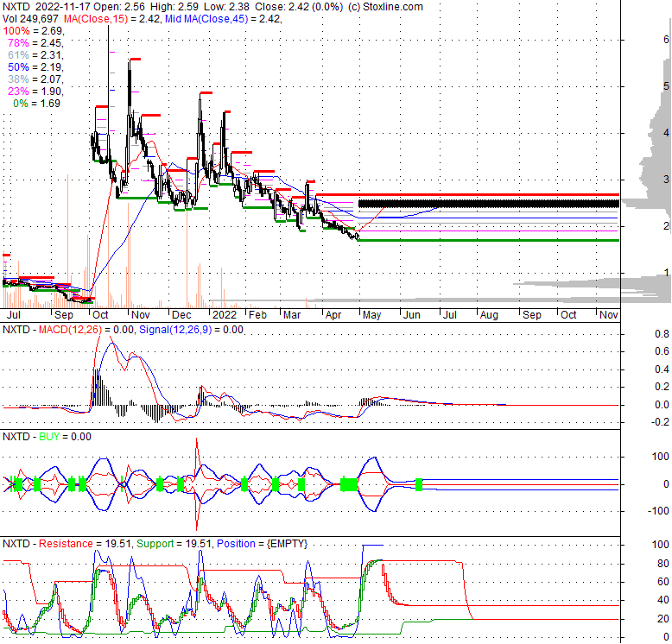Click the "78% = 2.45" Fibonacci level label
Screen dimensions: 672x644
click(x=35, y=43)
